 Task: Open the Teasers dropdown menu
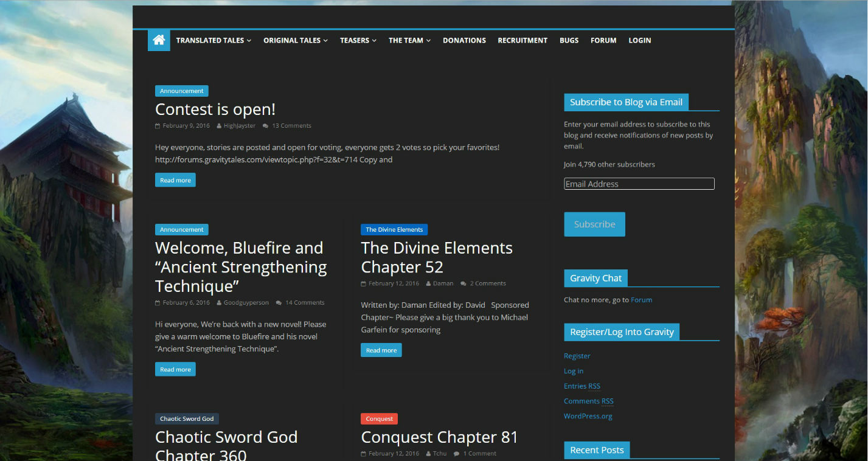click(x=358, y=40)
